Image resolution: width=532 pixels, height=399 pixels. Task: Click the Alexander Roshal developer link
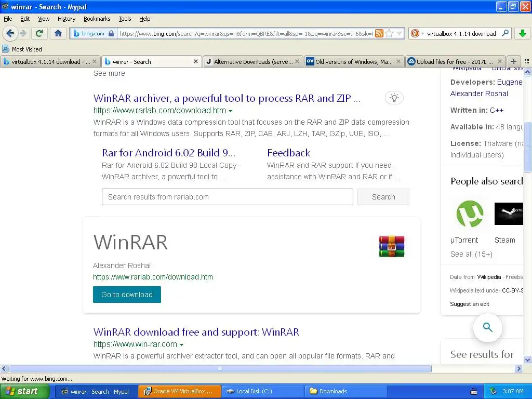(479, 94)
